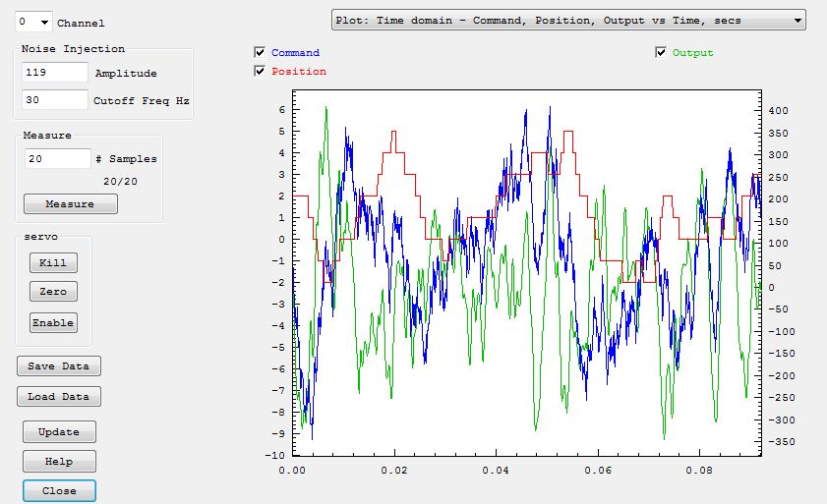
Task: Save Data to file
Action: tap(58, 366)
